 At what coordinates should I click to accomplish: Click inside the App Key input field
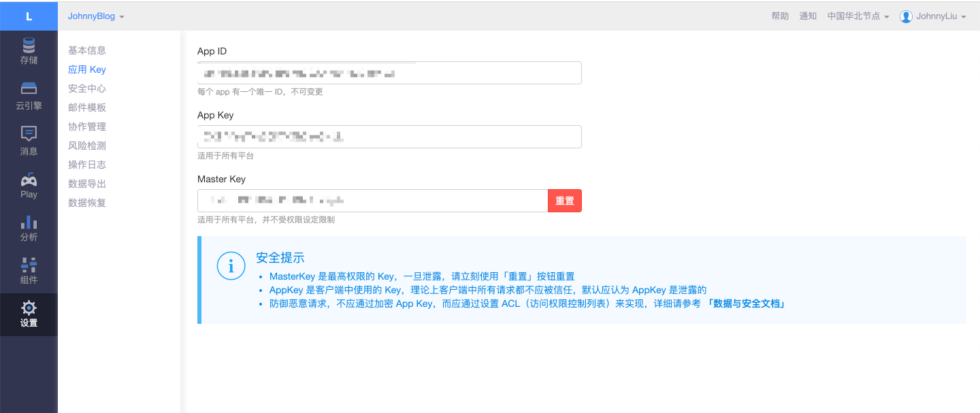click(389, 137)
